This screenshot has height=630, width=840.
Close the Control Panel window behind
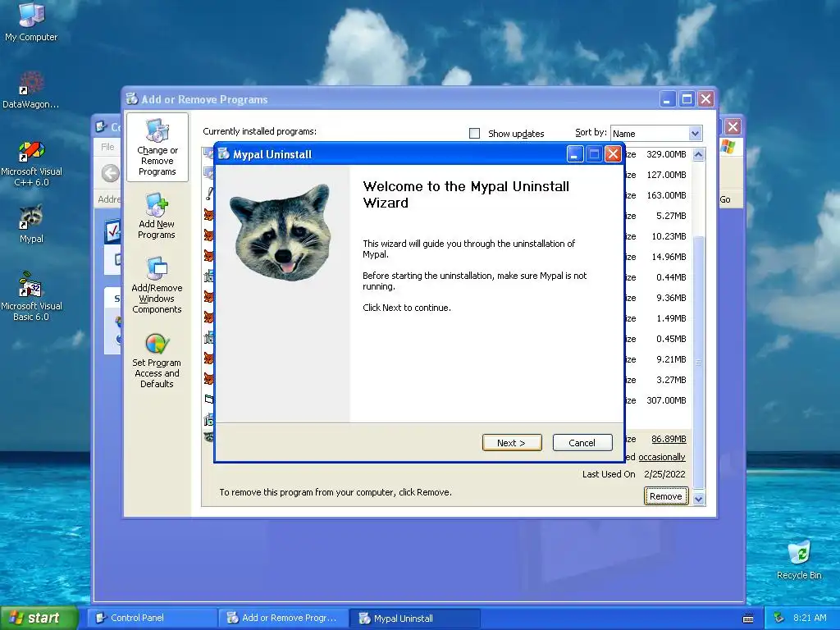click(733, 127)
